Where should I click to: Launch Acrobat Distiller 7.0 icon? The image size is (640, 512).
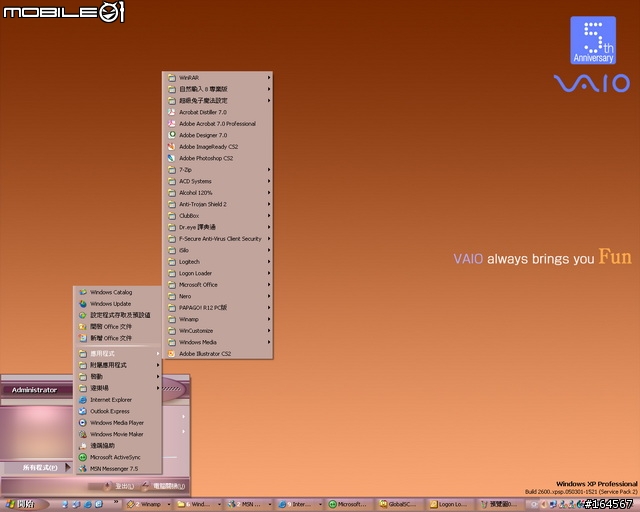click(x=172, y=112)
